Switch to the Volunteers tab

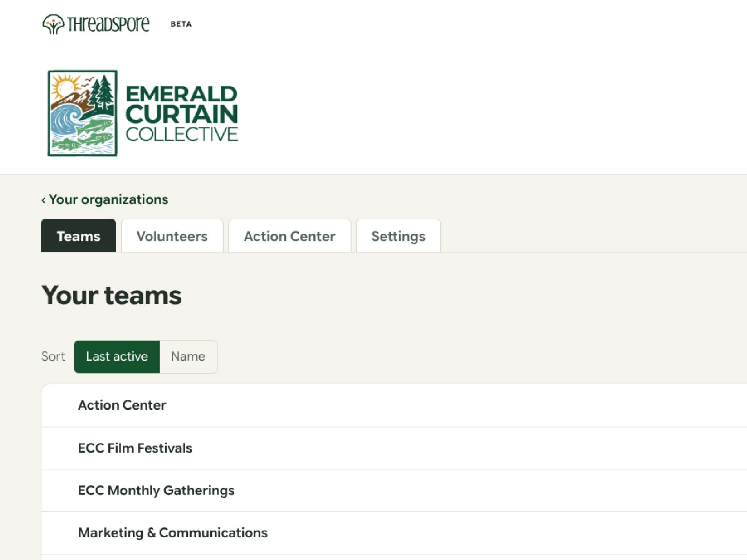pos(172,236)
